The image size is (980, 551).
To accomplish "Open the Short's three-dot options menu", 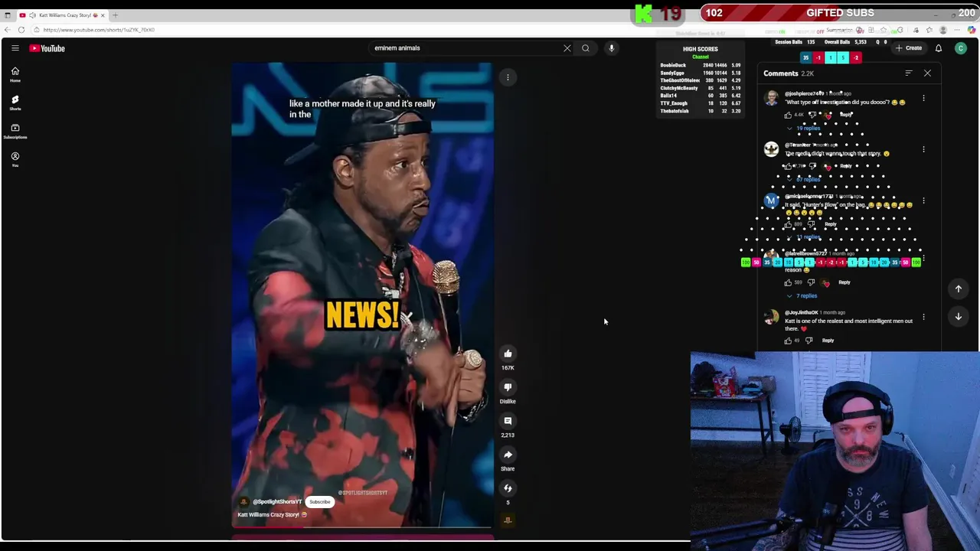I will 508,77.
